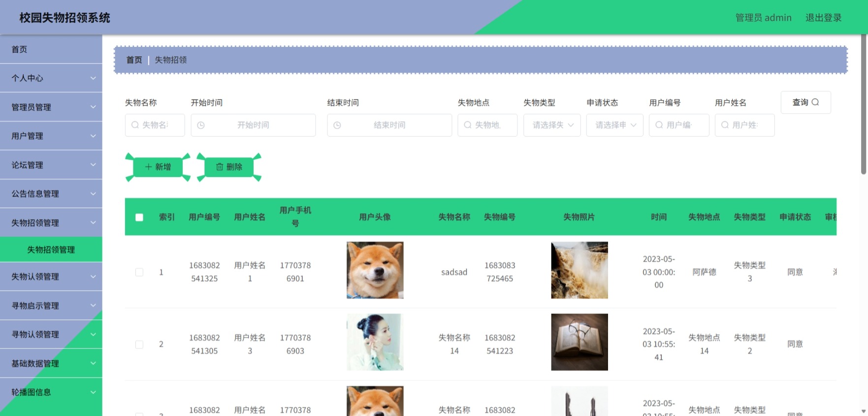Viewport: 868px width, 416px height.
Task: Click the search magnifier icon in 失物名称 field
Action: (x=135, y=125)
